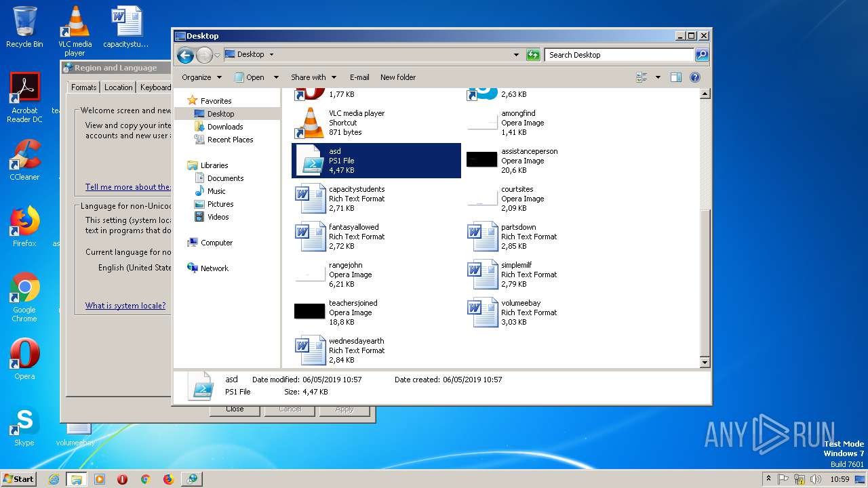This screenshot has height=488, width=868.
Task: Click the file list scroll down arrow
Action: coord(705,363)
